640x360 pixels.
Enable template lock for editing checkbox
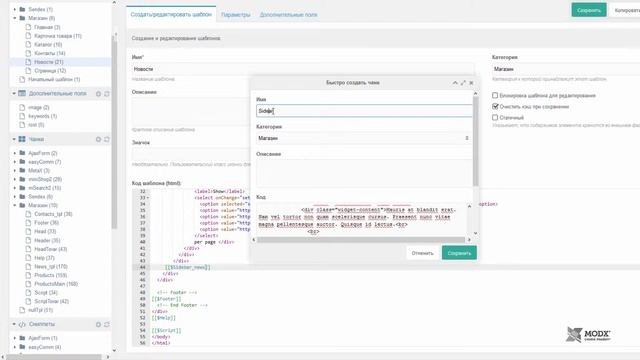tap(495, 96)
